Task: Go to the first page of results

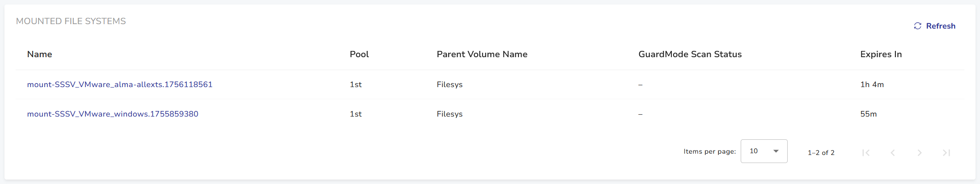Action: (x=866, y=153)
